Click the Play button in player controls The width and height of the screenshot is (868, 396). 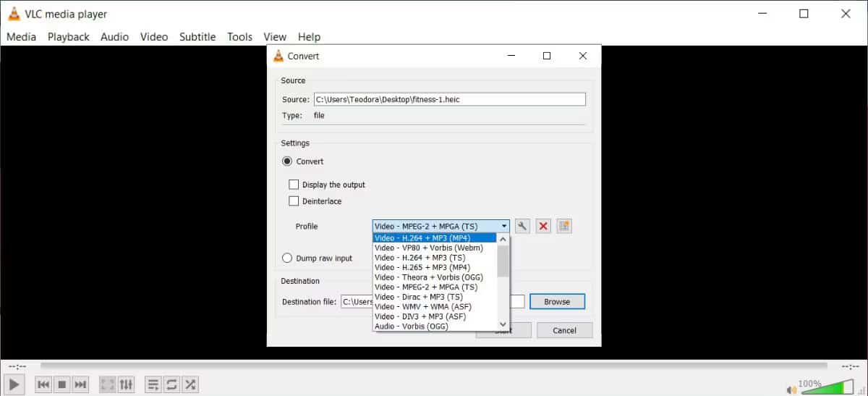[x=15, y=384]
